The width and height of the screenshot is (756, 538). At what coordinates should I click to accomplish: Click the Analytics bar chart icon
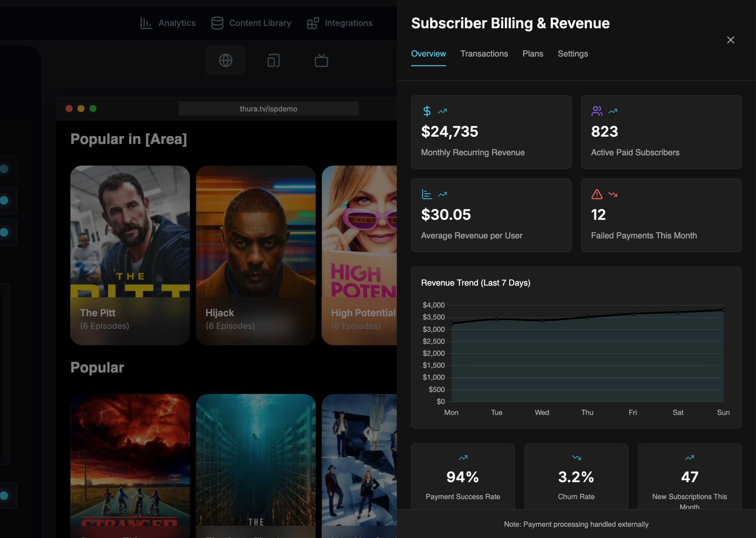[146, 23]
